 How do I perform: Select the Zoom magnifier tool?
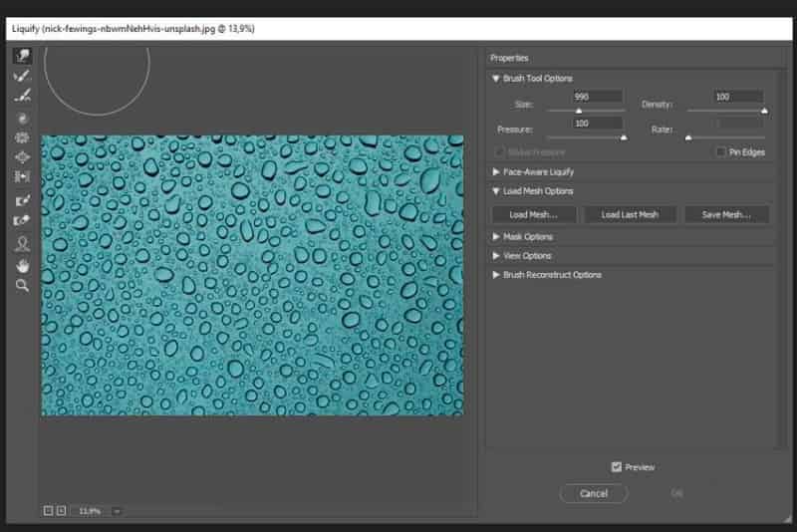[x=22, y=286]
